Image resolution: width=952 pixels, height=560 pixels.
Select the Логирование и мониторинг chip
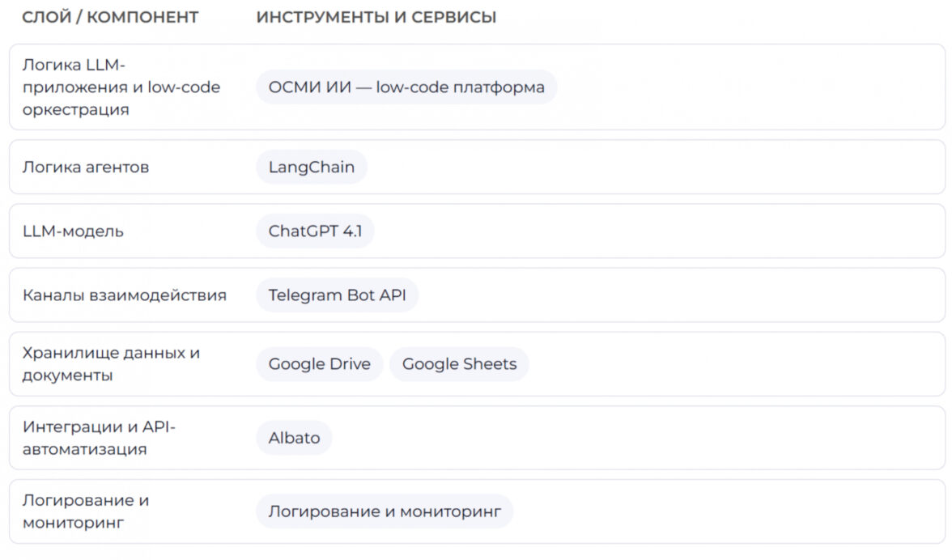pyautogui.click(x=385, y=511)
